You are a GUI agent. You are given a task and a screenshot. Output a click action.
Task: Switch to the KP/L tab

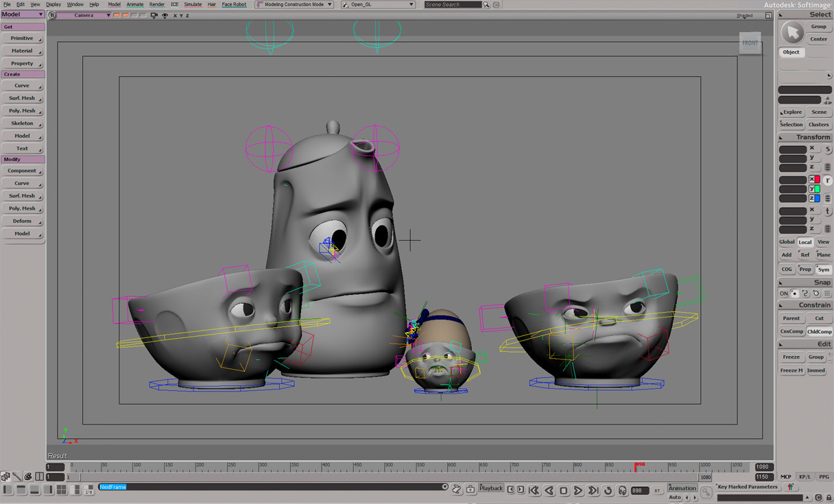pyautogui.click(x=805, y=477)
